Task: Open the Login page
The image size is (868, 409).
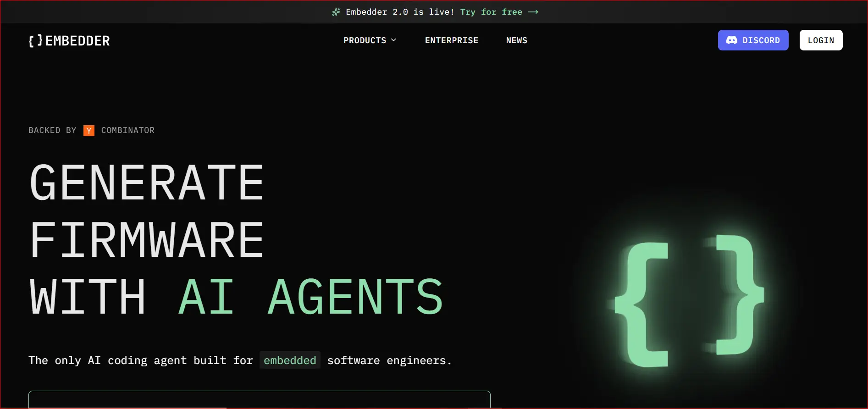Action: pyautogui.click(x=821, y=40)
